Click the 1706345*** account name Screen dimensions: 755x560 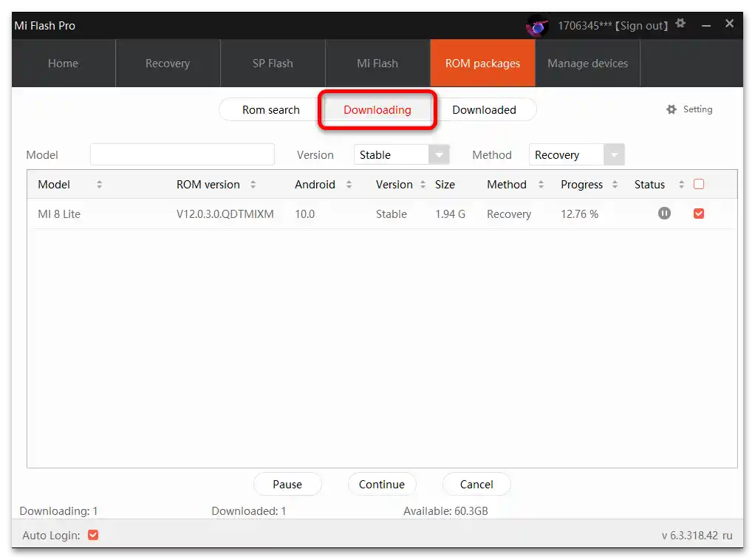[x=584, y=26]
